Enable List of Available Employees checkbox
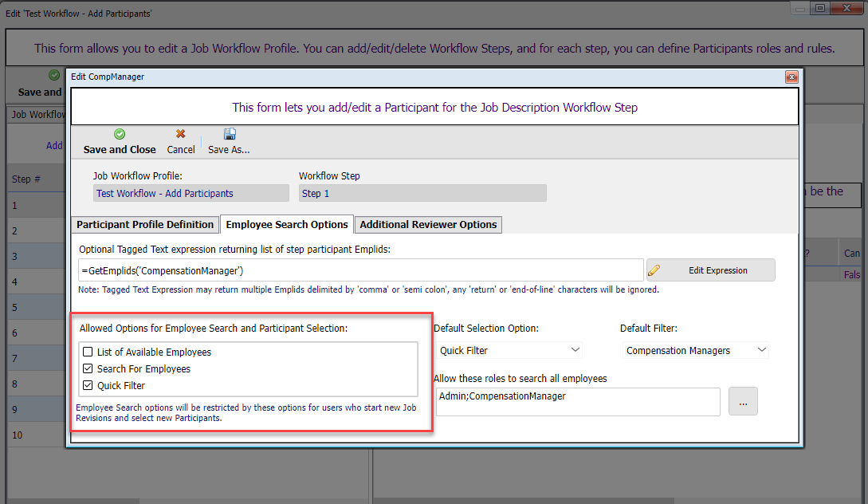The height and width of the screenshot is (504, 868). coord(87,352)
